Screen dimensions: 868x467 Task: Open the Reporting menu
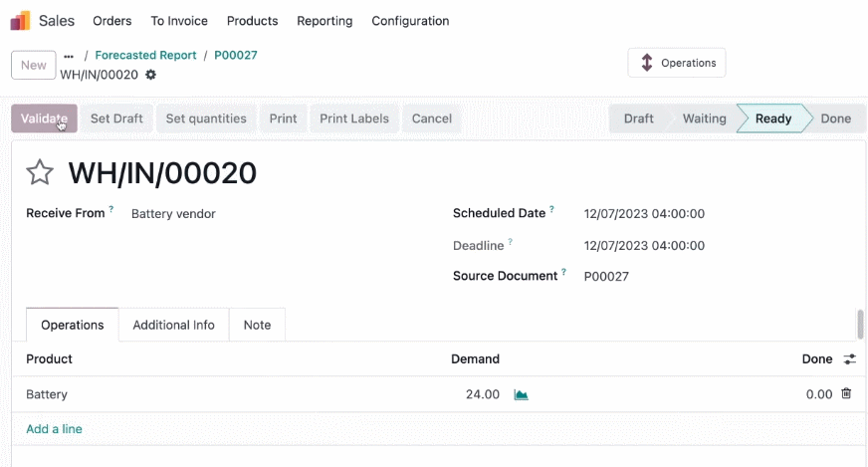click(x=325, y=21)
